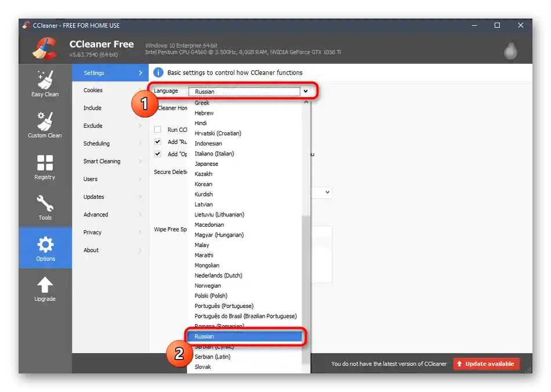Screen dimensions: 551x392
Task: Choose Polski (Polish) language
Action: click(x=244, y=296)
